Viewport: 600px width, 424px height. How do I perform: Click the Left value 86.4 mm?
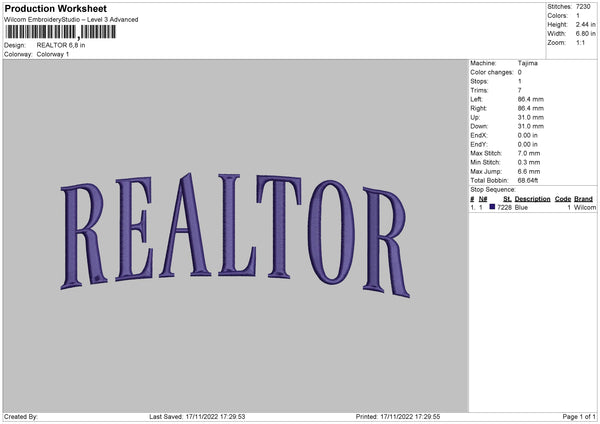tap(531, 99)
